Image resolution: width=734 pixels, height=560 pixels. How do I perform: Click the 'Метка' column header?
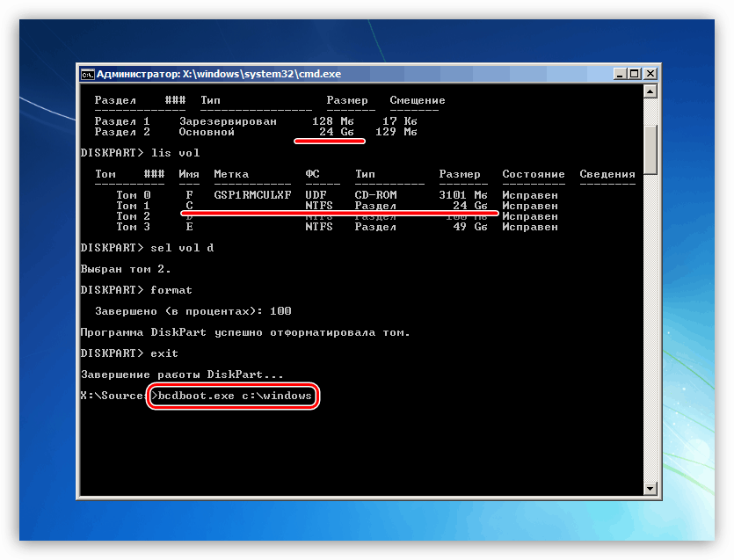point(231,174)
